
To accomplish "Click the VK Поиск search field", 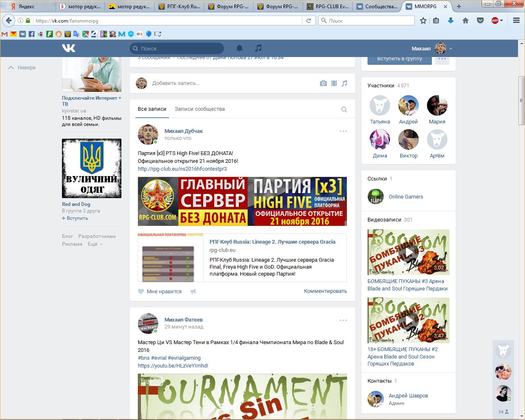I will 177,48.
